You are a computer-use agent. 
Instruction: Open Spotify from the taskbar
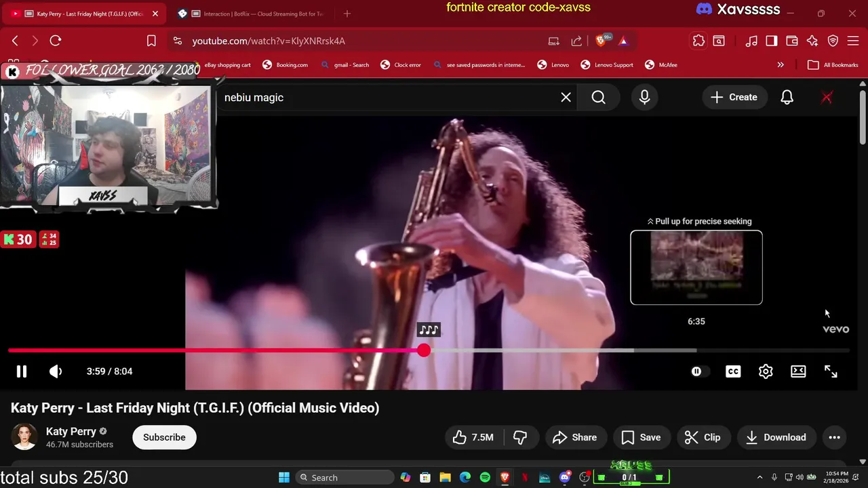pyautogui.click(x=485, y=477)
